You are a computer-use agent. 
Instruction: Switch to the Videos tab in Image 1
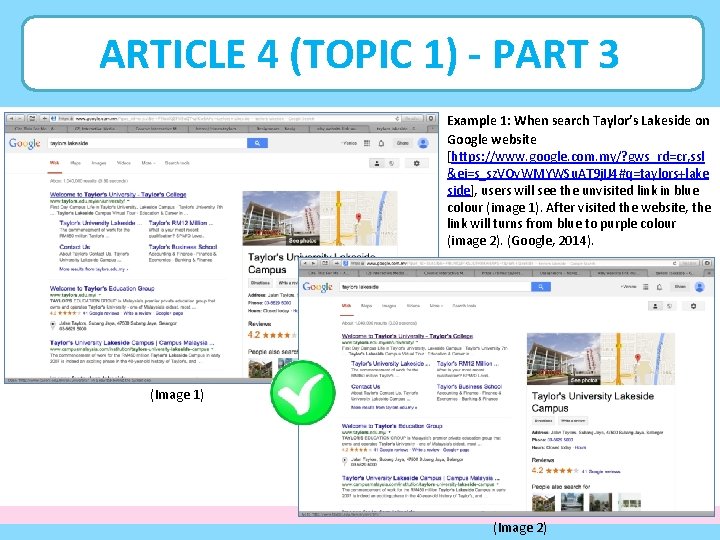pos(124,163)
